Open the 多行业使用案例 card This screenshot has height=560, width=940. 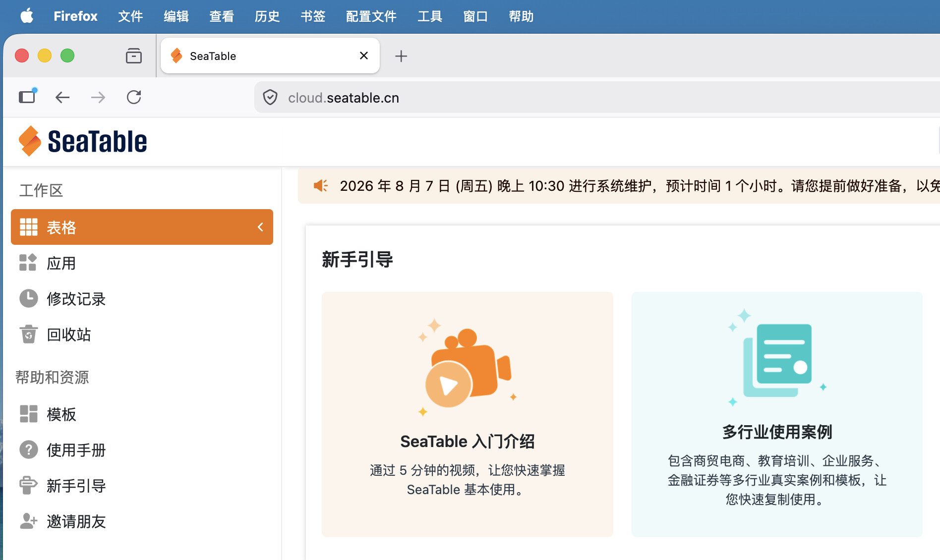[777, 414]
